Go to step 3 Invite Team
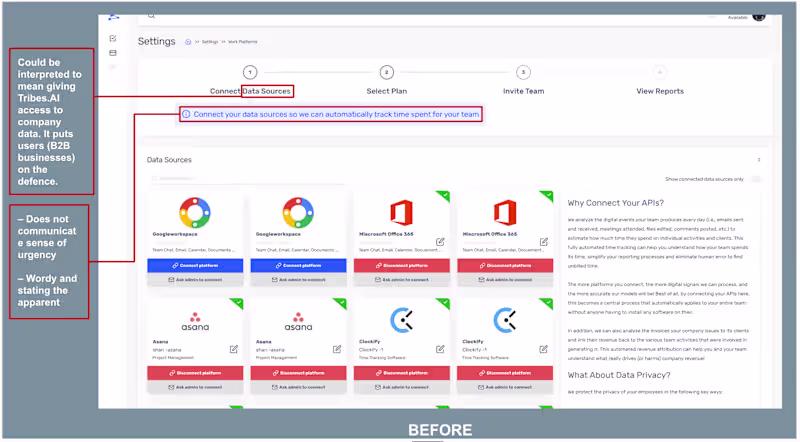This screenshot has height=442, width=800. (523, 72)
